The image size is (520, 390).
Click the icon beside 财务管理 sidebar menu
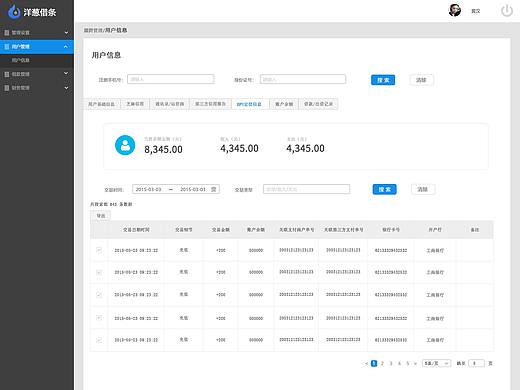[x=7, y=88]
